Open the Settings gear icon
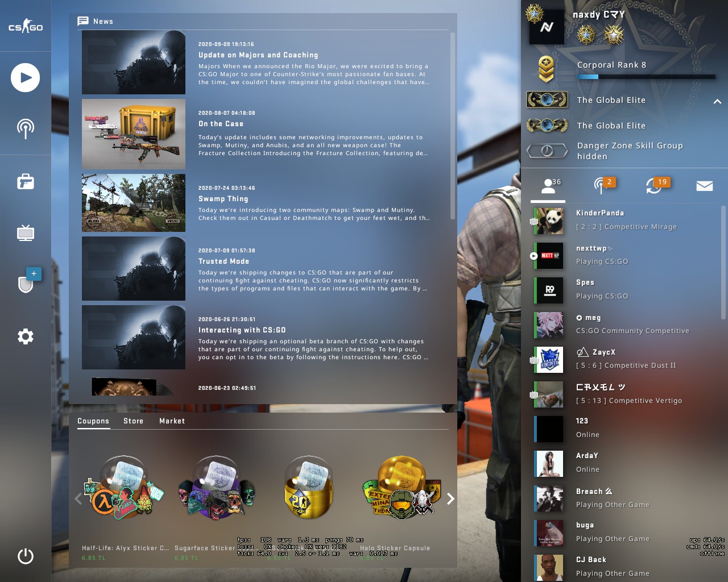 26,336
